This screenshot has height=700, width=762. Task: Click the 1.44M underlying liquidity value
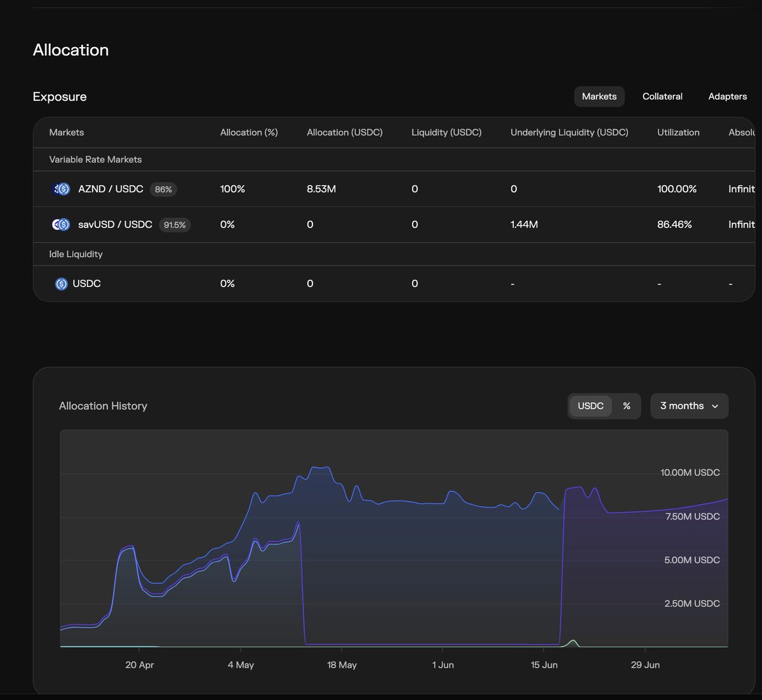pyautogui.click(x=524, y=224)
